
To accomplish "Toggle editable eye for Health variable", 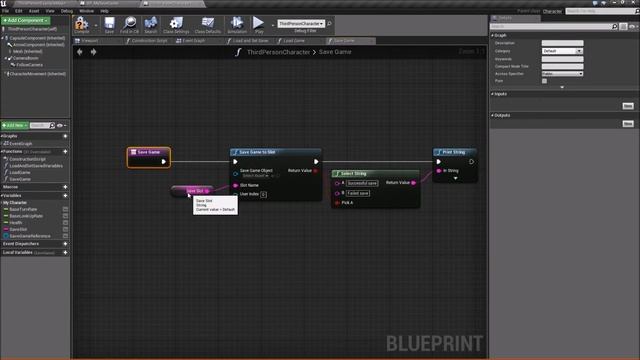I will tap(65, 223).
